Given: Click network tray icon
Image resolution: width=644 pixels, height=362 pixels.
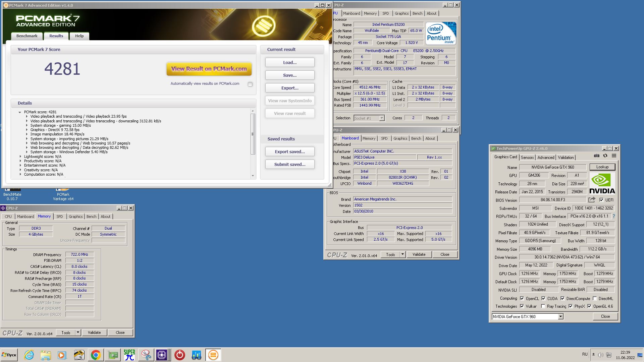Looking at the screenshot, I should [609, 355].
